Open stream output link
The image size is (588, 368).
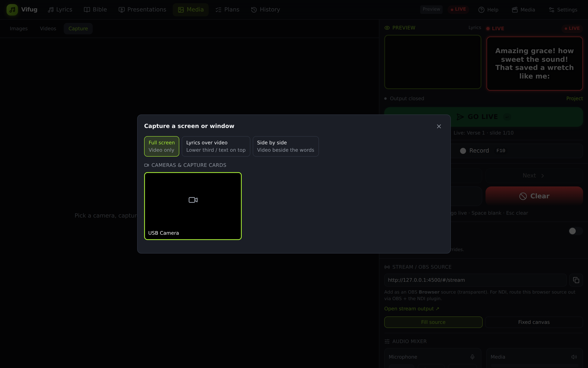click(412, 309)
